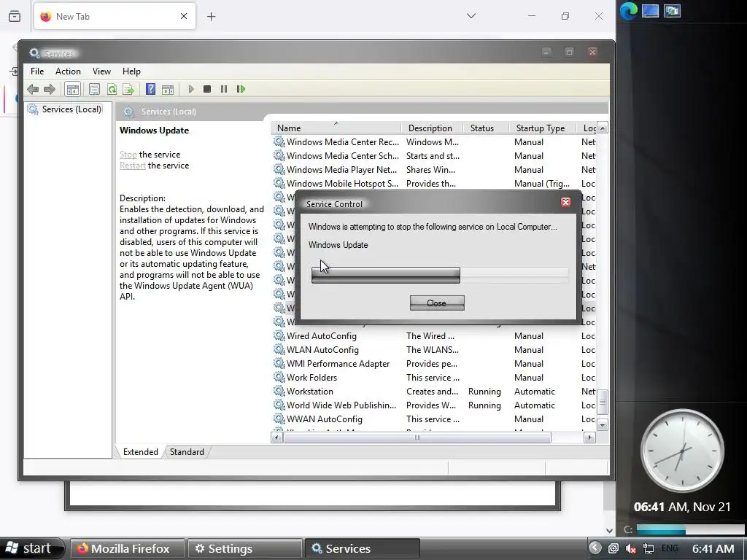747x560 pixels.
Task: Open Firefox list all tabs chevron
Action: coord(471,16)
